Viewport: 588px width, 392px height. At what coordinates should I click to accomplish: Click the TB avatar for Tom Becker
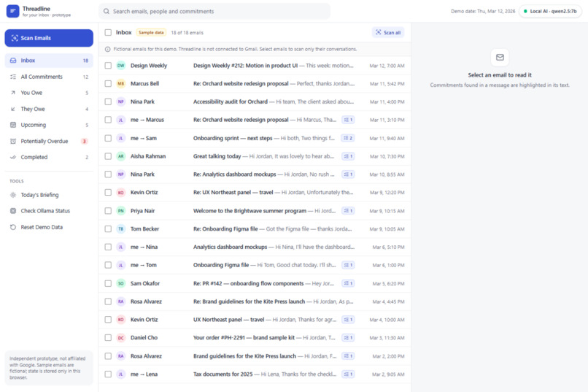pyautogui.click(x=121, y=228)
